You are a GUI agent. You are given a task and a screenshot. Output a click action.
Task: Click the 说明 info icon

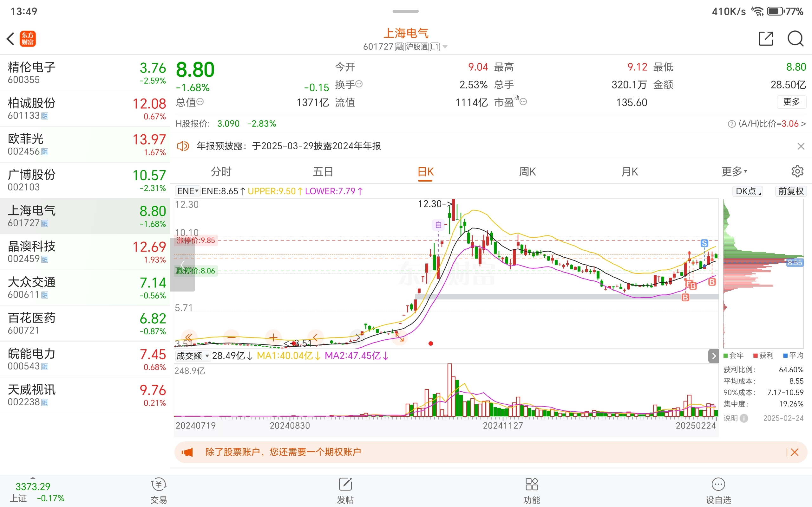click(744, 418)
